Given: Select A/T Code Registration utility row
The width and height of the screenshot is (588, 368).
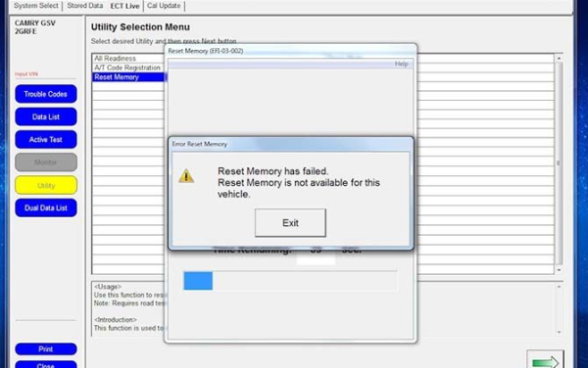Looking at the screenshot, I should [x=128, y=68].
